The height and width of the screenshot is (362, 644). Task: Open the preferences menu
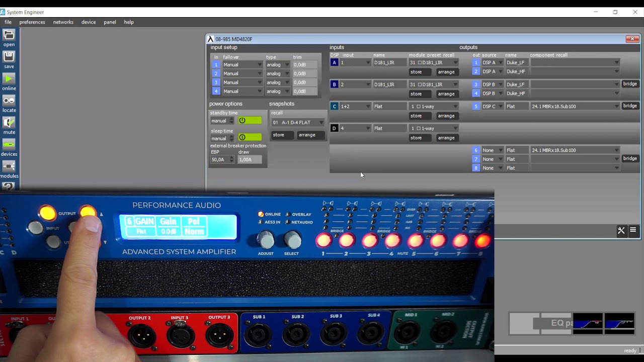(32, 22)
